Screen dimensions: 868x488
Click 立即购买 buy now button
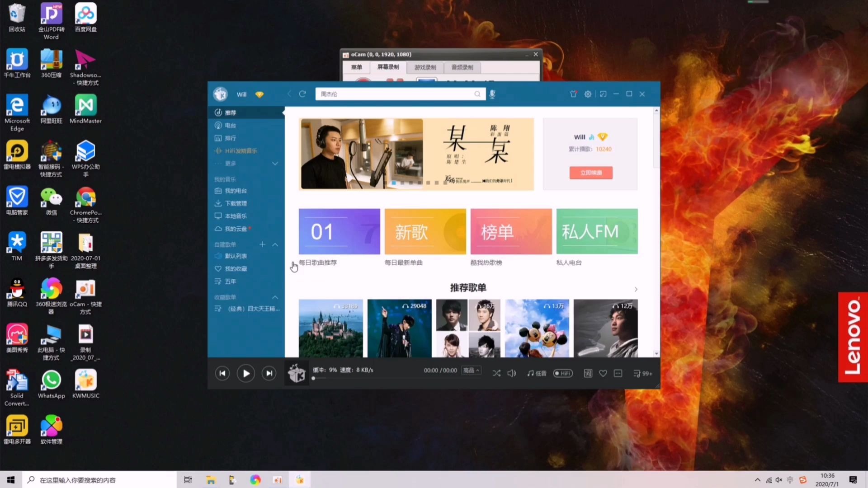pyautogui.click(x=590, y=173)
